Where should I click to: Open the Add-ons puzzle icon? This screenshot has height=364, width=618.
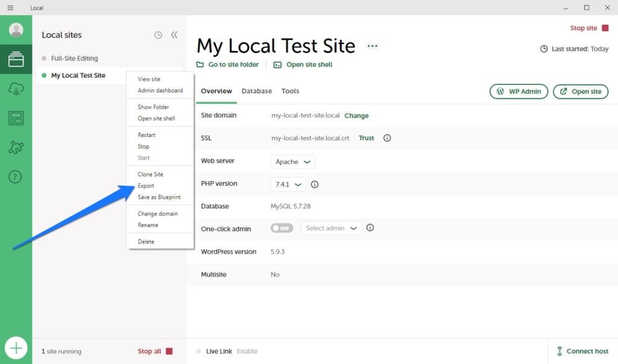[16, 147]
